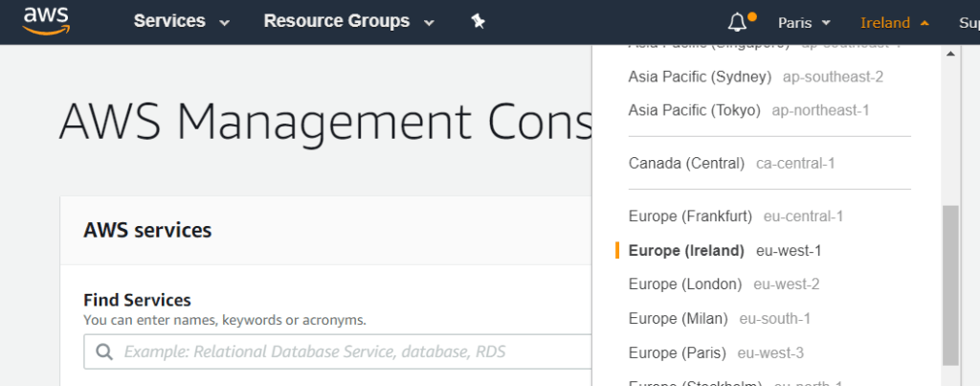Screen dimensions: 980x386
Task: Click the magnifier icon in Find Services
Action: coord(104,352)
